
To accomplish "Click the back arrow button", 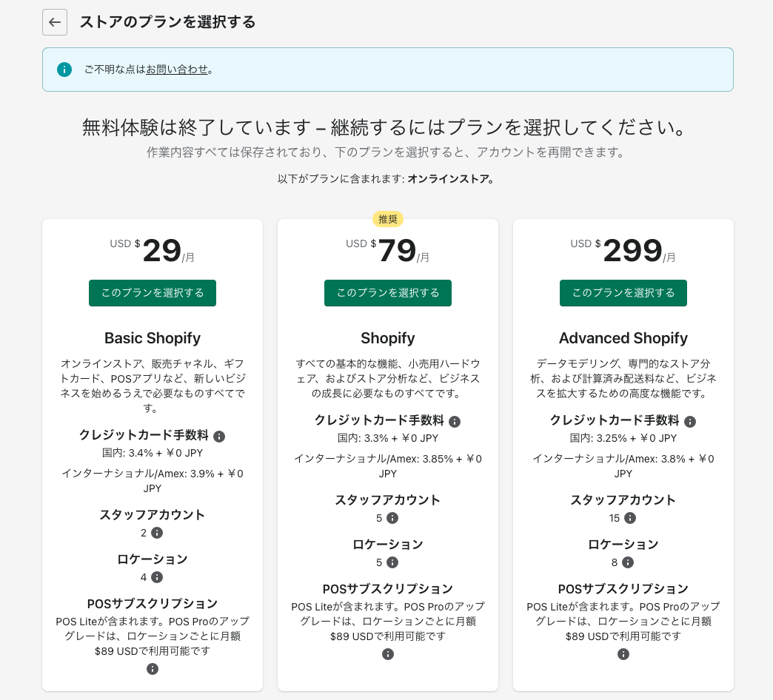I will (x=55, y=22).
